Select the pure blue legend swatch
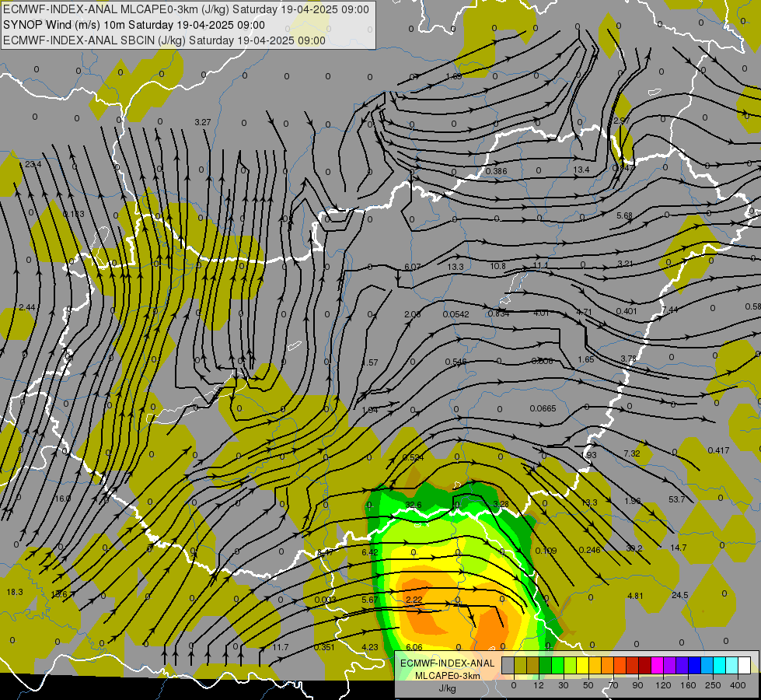Image resolution: width=761 pixels, height=700 pixels. click(x=695, y=665)
